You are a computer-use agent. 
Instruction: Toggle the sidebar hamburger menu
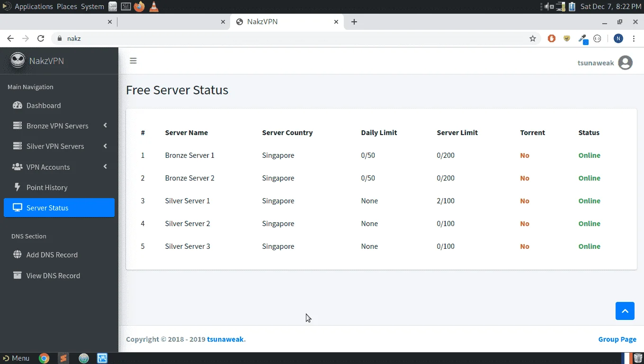[133, 61]
